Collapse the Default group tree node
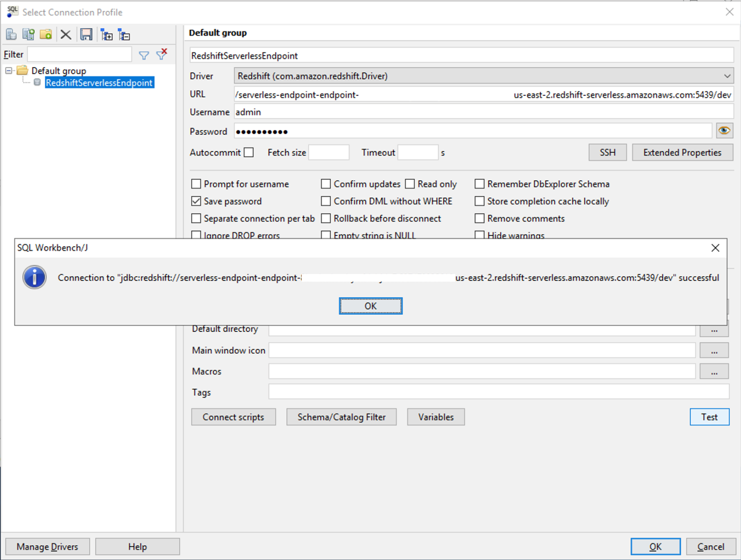 click(x=8, y=71)
